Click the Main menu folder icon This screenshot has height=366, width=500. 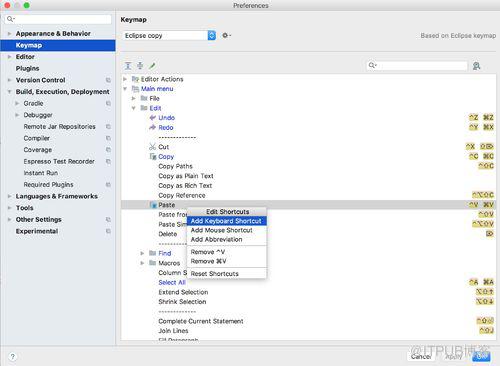(x=135, y=89)
